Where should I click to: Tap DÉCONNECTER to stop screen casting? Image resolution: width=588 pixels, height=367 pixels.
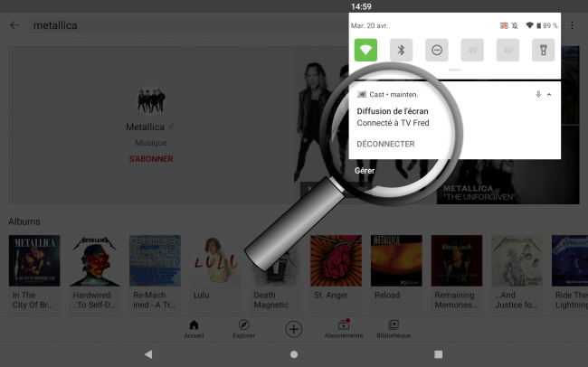pos(385,144)
